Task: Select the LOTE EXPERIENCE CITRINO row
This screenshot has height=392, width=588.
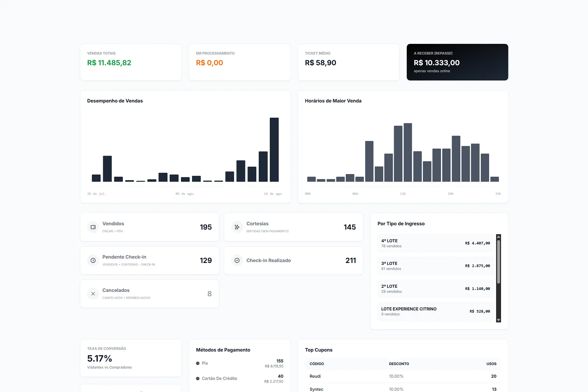Action: coord(435,311)
